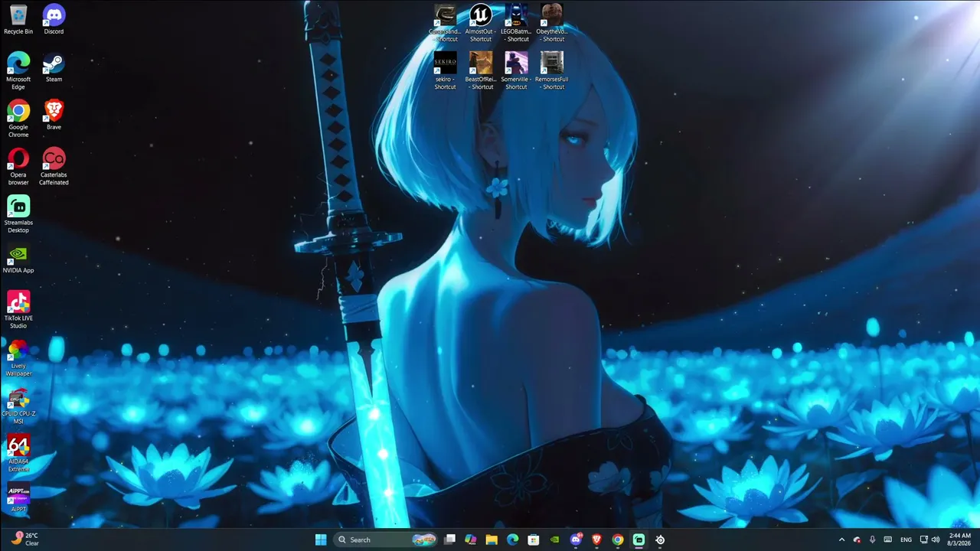Select the AlmostOut Unreal shortcut
The width and height of the screenshot is (980, 551).
coord(481,24)
